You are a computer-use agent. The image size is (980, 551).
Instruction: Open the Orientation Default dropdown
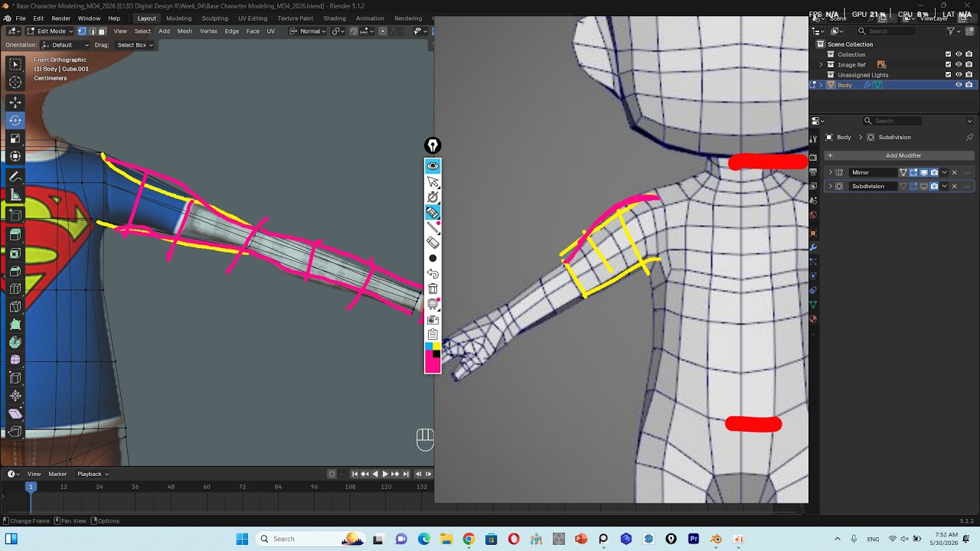[65, 45]
